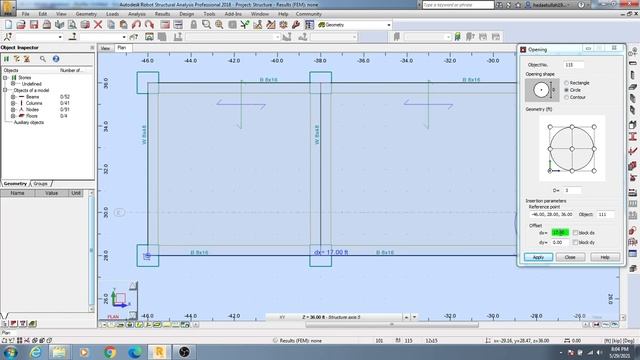Click Apply in the Opening dialog
This screenshot has height=360, width=640.
click(x=538, y=257)
